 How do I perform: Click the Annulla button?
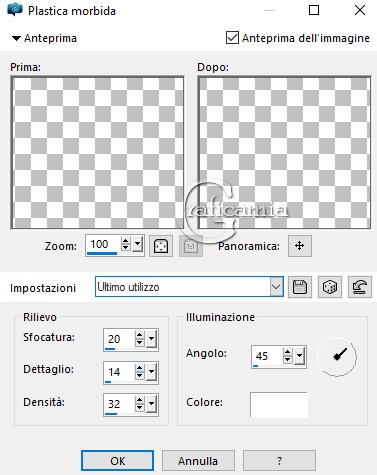click(198, 461)
